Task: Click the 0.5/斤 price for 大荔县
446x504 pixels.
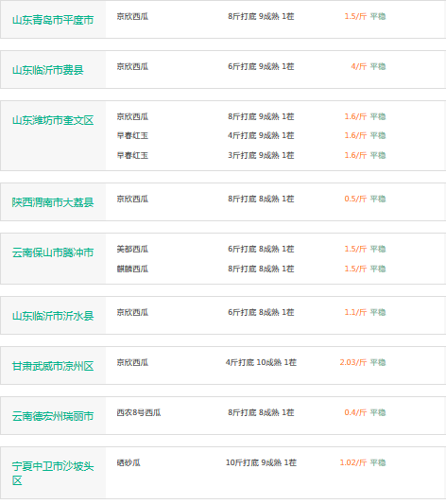Action: pyautogui.click(x=355, y=199)
